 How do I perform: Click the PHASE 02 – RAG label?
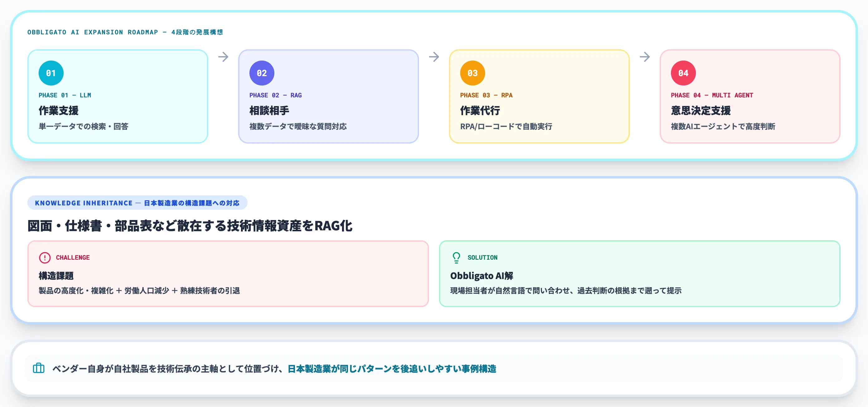click(x=276, y=95)
